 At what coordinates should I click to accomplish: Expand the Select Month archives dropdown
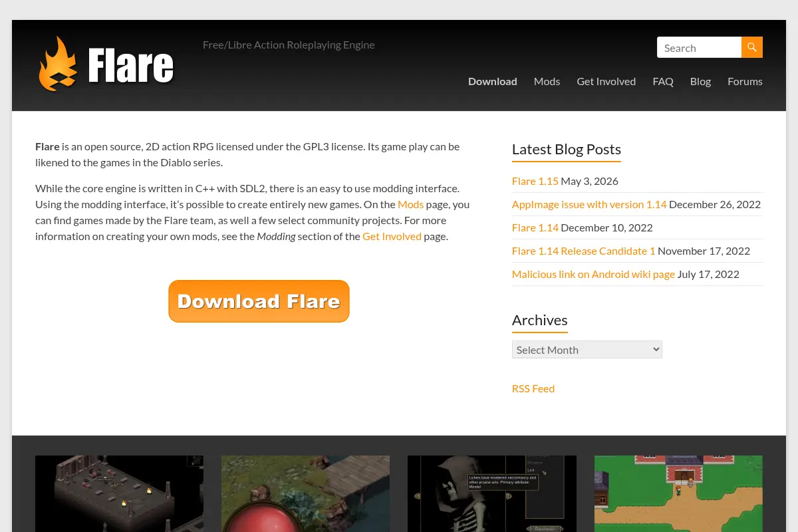[x=587, y=350]
